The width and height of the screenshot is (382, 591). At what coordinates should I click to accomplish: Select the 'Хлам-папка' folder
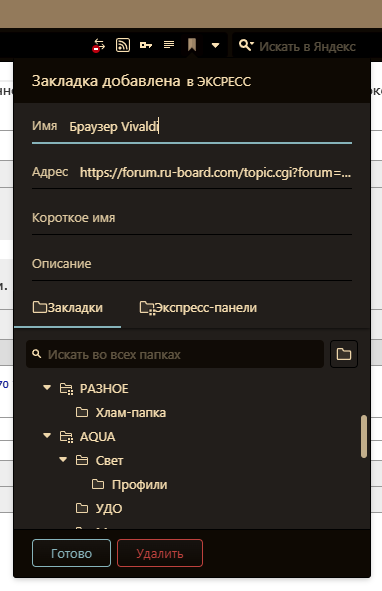[x=130, y=413]
